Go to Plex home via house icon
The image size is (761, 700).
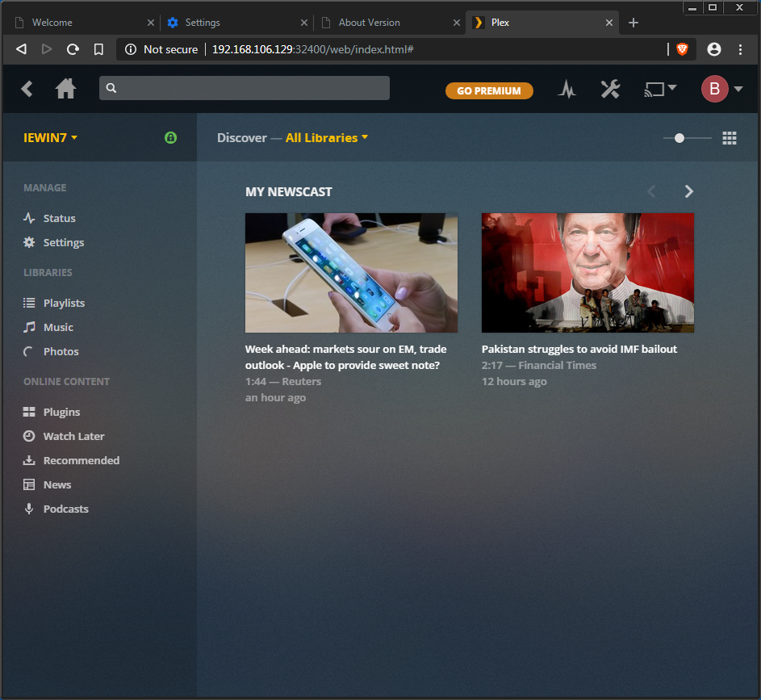65,89
